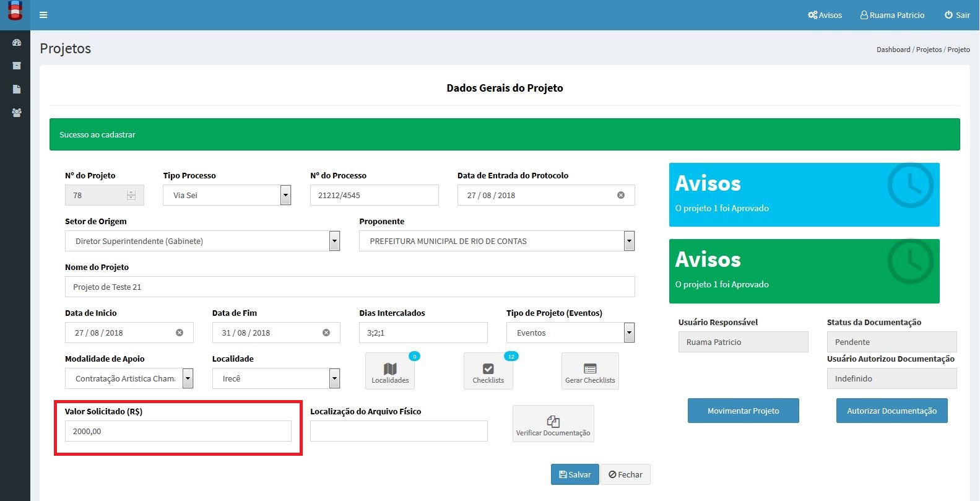Open the users group sidebar icon
The height and width of the screenshot is (501, 980).
coord(17,113)
